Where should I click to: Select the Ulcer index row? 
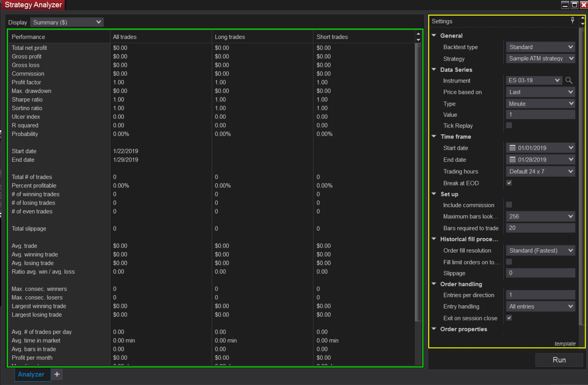click(212, 117)
